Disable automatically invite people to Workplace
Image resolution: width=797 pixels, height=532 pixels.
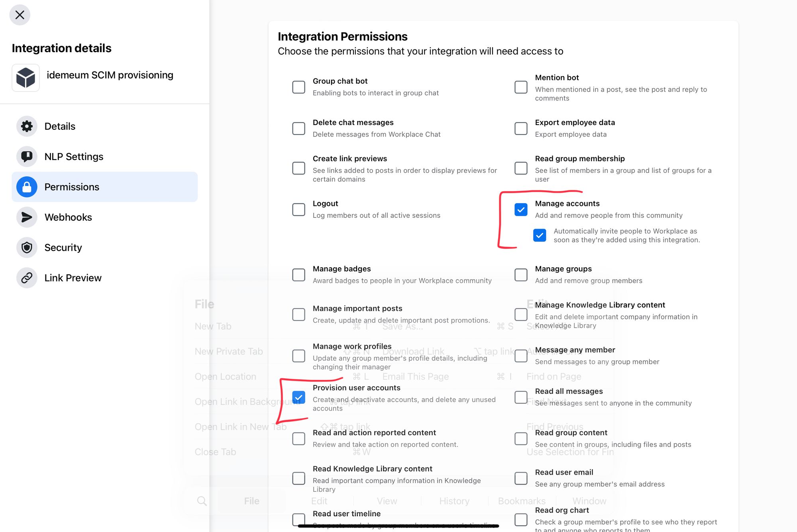pyautogui.click(x=540, y=235)
